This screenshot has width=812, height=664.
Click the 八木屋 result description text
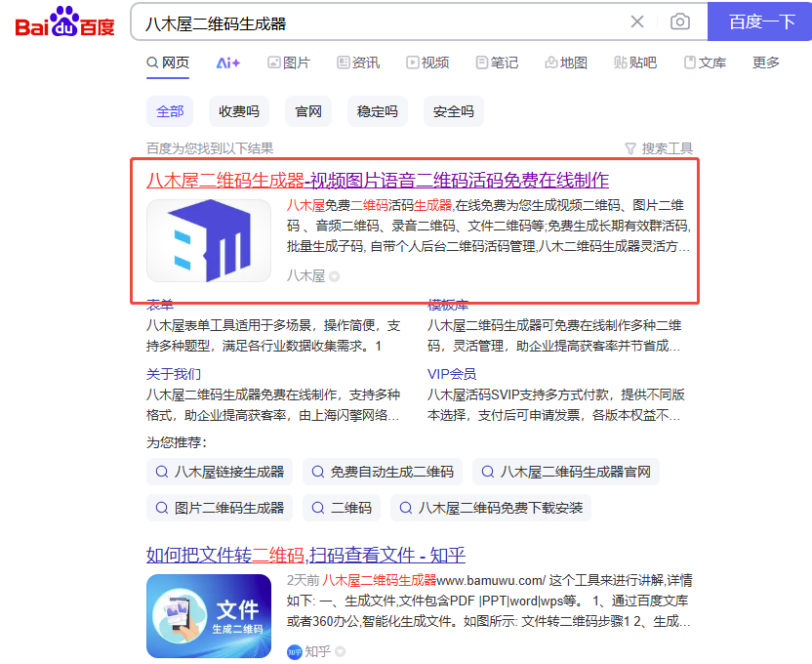pos(489,226)
